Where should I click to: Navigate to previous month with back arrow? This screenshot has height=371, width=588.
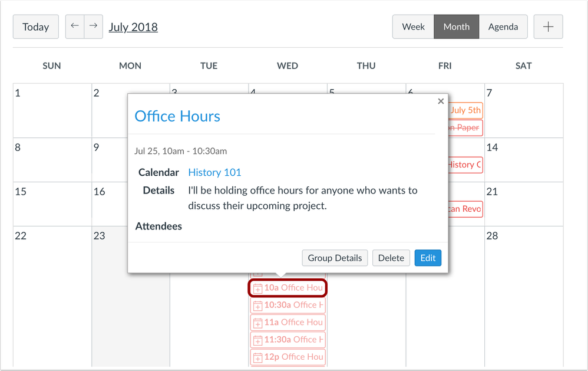coord(74,26)
